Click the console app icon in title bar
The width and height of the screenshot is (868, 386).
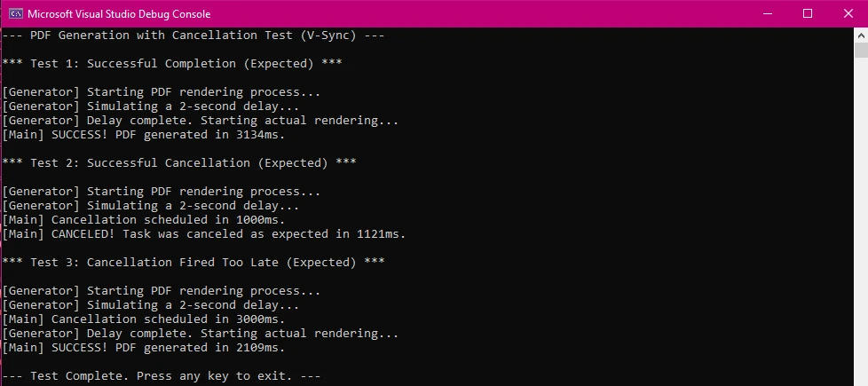[14, 13]
